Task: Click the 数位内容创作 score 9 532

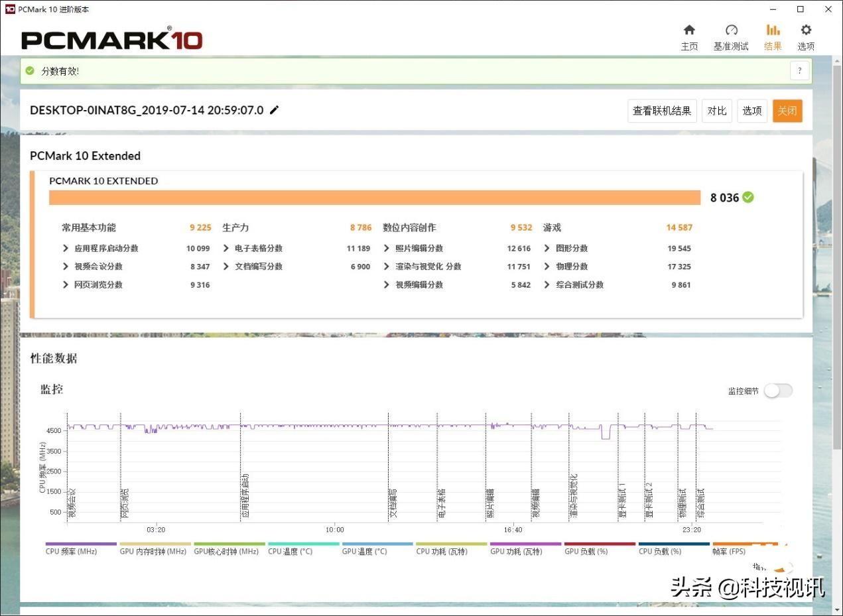Action: coord(521,227)
